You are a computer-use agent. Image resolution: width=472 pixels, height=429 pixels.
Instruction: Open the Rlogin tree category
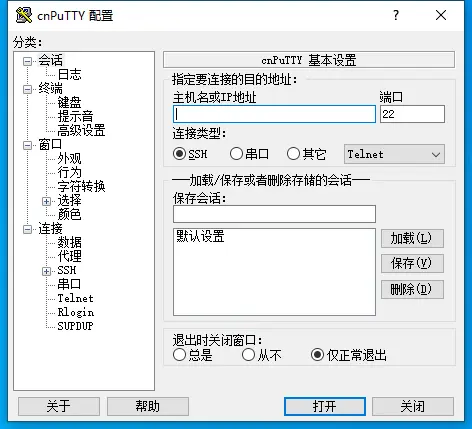pos(76,312)
